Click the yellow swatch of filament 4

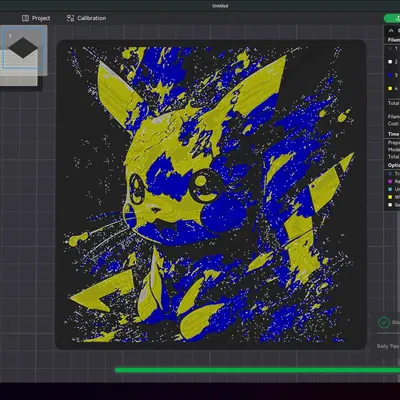[x=390, y=88]
